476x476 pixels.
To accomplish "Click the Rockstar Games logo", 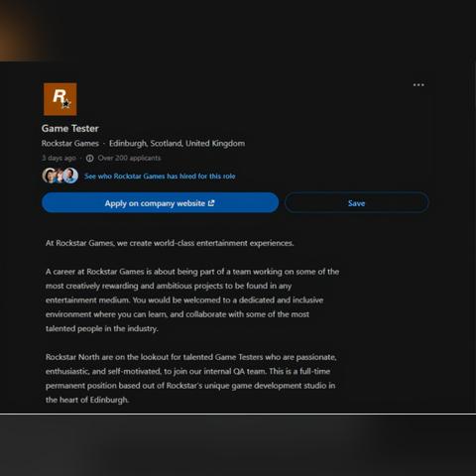I will coord(60,99).
